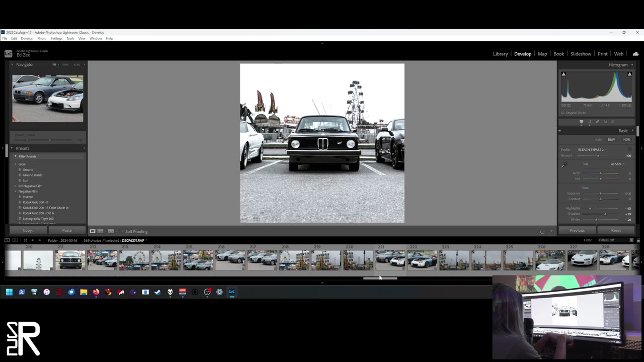Click the filmstrip horizontal scrollbar
The image size is (644, 362).
[380, 278]
